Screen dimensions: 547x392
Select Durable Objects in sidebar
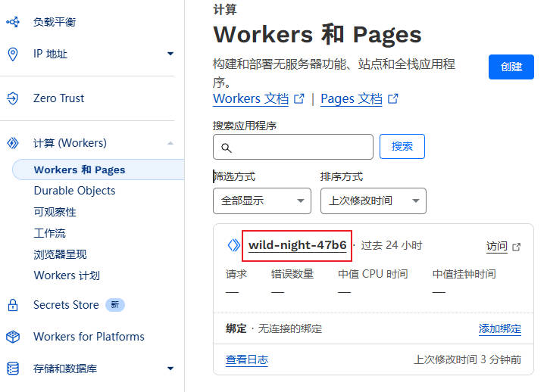point(74,191)
